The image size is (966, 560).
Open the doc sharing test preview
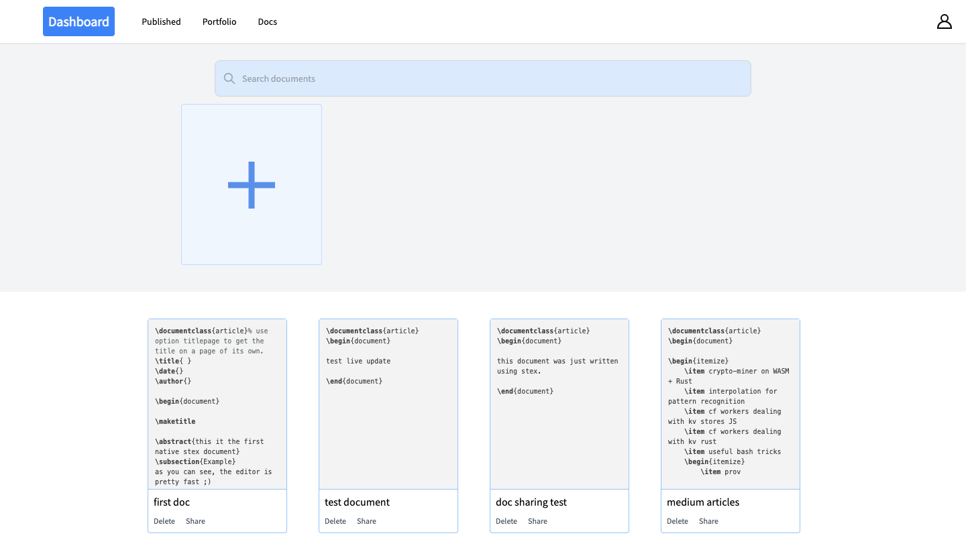pyautogui.click(x=559, y=404)
